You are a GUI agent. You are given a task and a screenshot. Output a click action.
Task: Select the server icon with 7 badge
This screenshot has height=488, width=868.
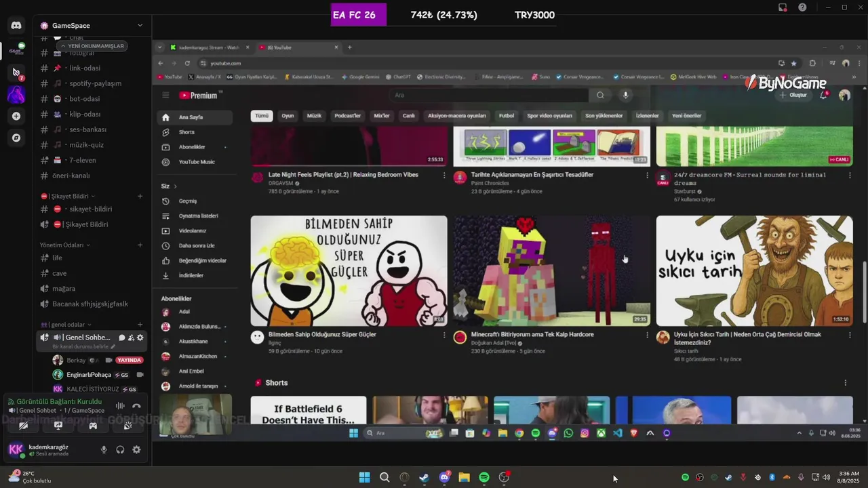(16, 72)
